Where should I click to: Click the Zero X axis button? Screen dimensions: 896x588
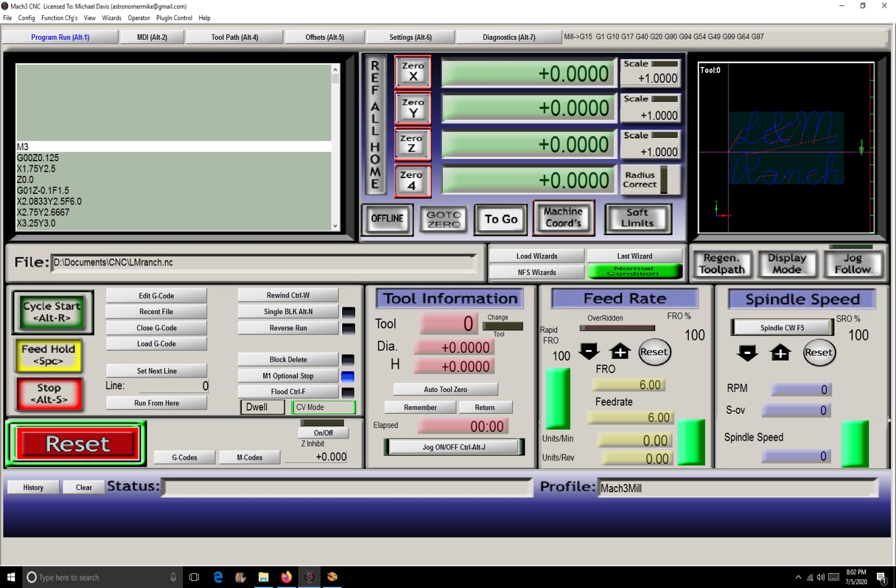[413, 72]
